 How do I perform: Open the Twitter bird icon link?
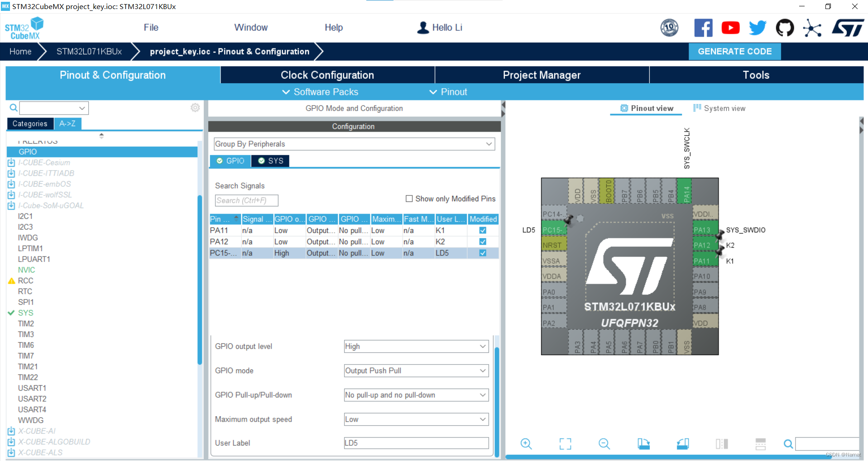tap(758, 28)
